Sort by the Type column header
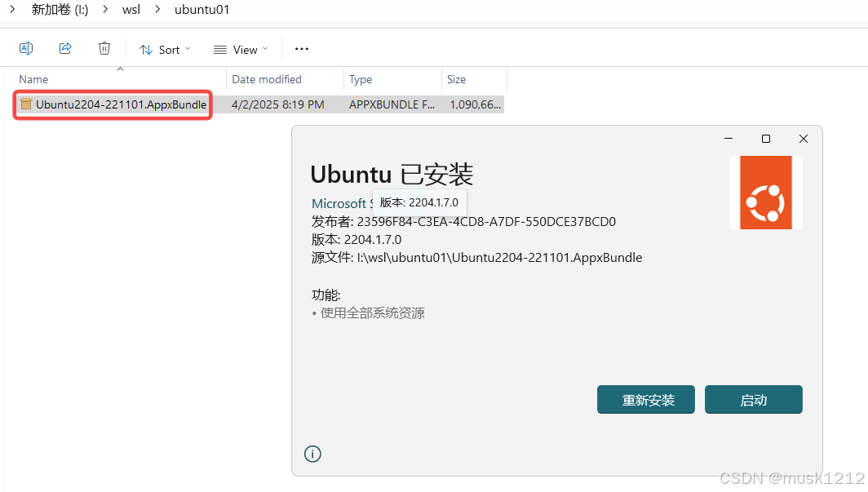 [361, 79]
